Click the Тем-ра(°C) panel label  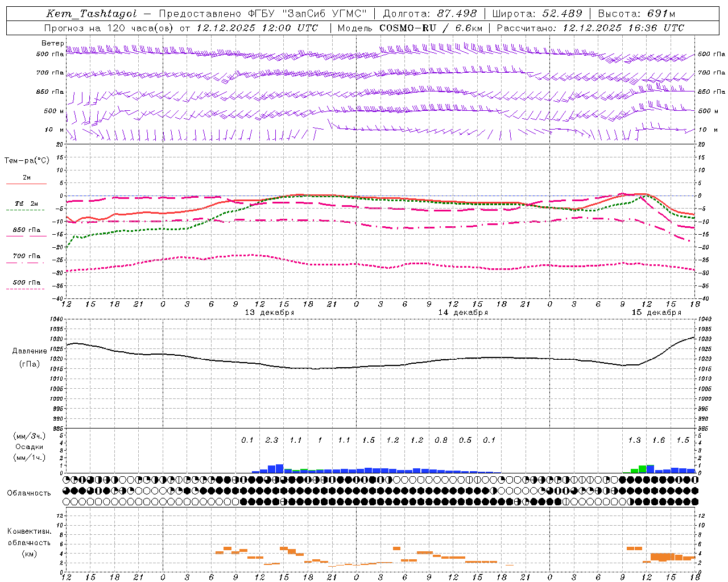click(27, 161)
